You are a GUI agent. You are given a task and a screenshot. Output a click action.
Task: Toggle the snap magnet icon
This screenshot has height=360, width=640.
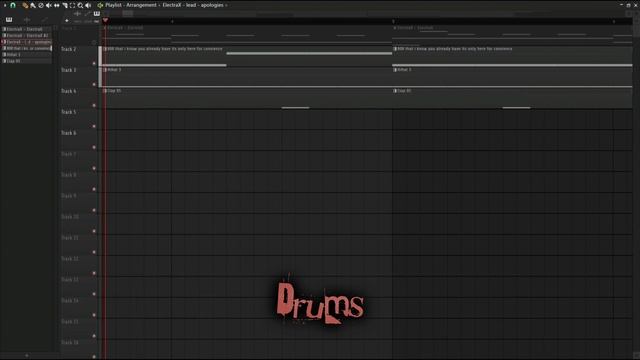[13, 5]
